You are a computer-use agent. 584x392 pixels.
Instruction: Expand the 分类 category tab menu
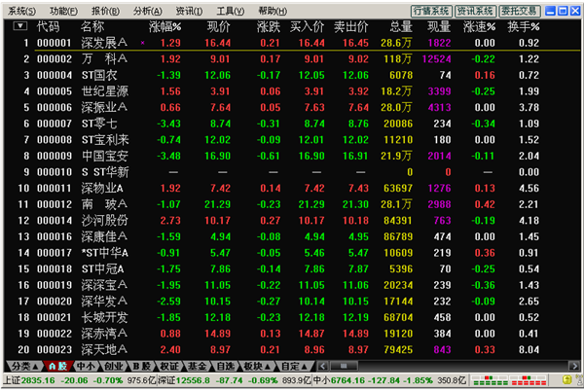pyautogui.click(x=24, y=367)
